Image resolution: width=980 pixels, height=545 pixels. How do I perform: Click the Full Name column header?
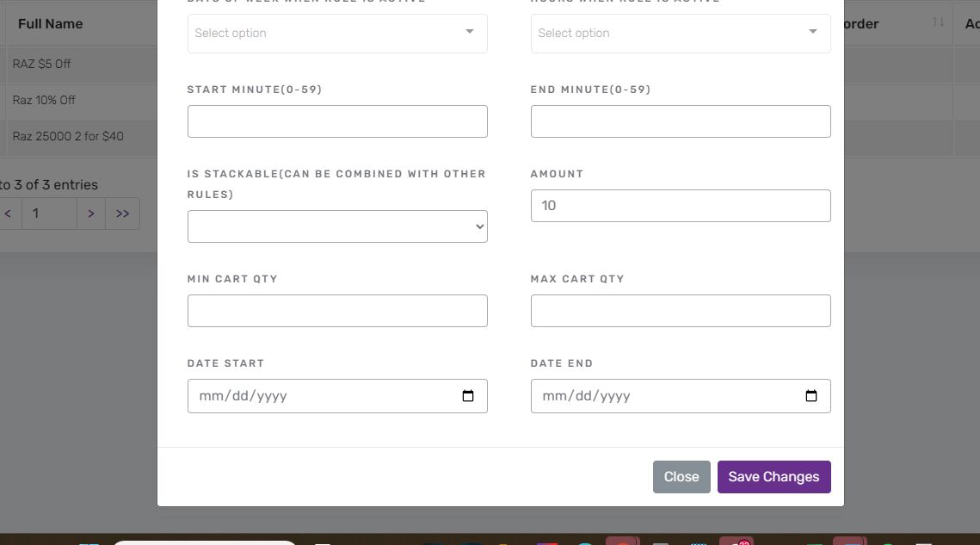click(x=50, y=24)
